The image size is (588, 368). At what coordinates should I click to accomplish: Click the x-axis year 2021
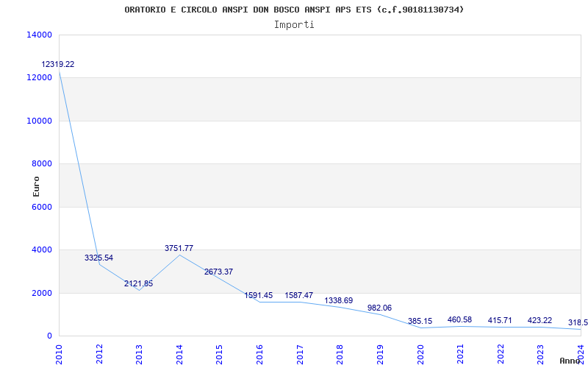tap(460, 355)
